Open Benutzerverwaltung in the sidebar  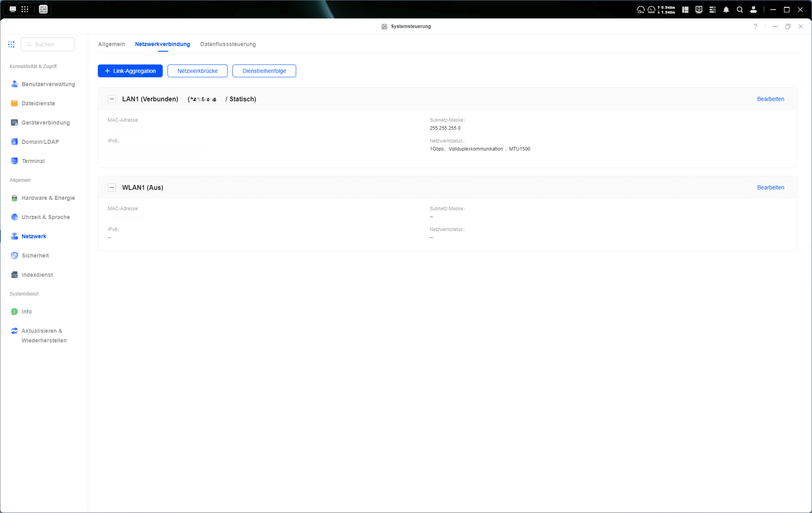48,84
